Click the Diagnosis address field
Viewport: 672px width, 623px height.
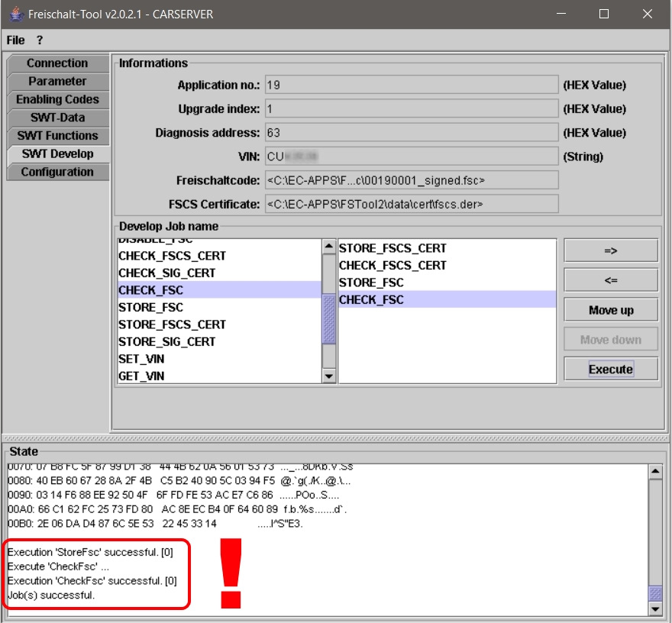[412, 133]
